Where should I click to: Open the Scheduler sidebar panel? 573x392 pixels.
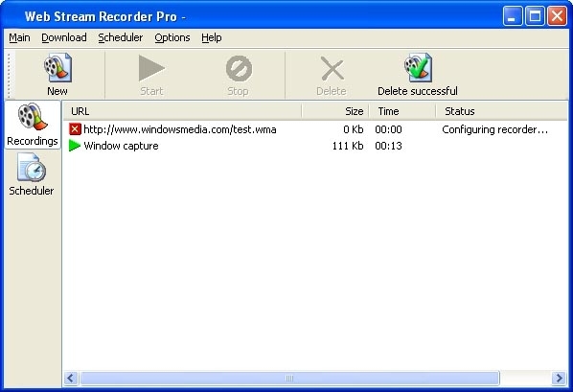click(x=32, y=174)
